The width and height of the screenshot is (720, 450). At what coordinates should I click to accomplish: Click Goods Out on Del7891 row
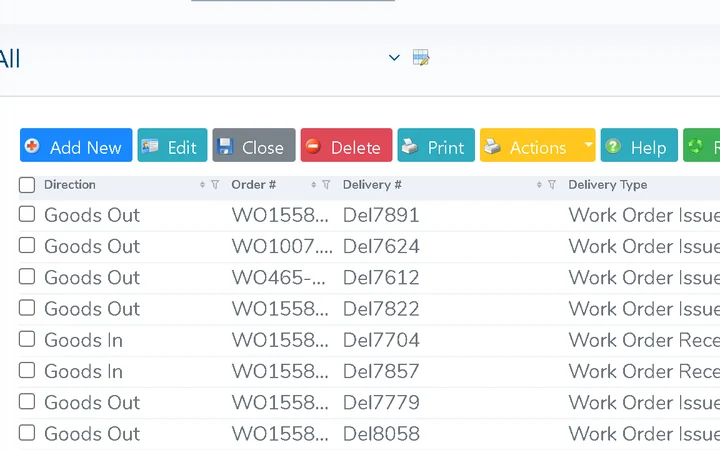tap(92, 215)
